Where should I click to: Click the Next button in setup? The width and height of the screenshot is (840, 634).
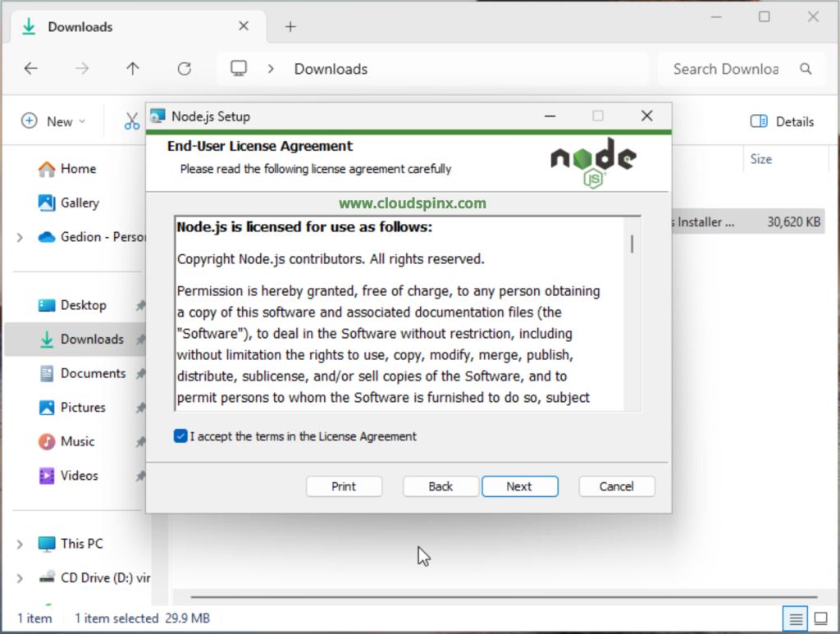(x=519, y=486)
